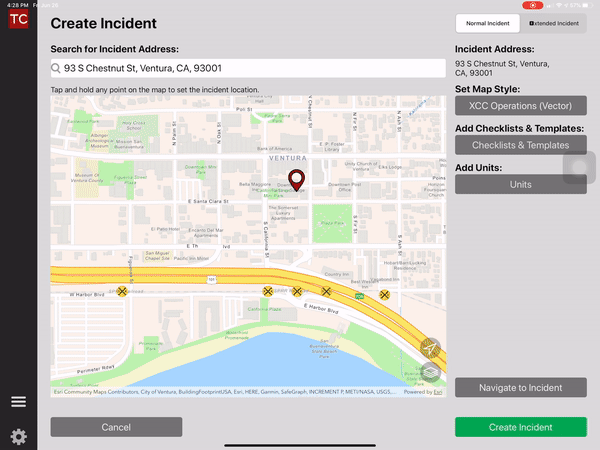600x450 pixels.
Task: Click the red incident location pin
Action: pos(296,181)
